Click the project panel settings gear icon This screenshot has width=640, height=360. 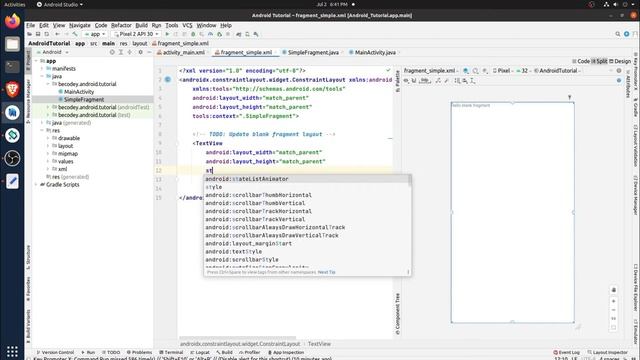(x=140, y=52)
